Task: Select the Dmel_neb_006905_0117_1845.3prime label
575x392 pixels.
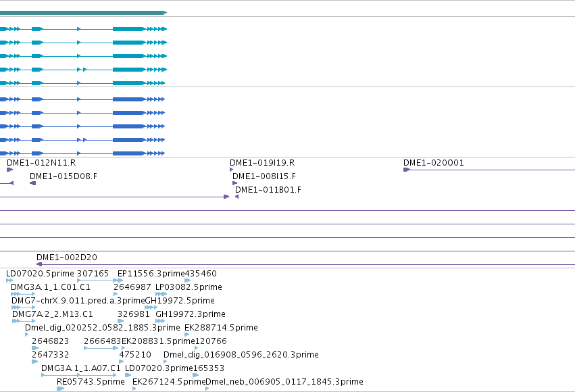Action: [x=284, y=382]
